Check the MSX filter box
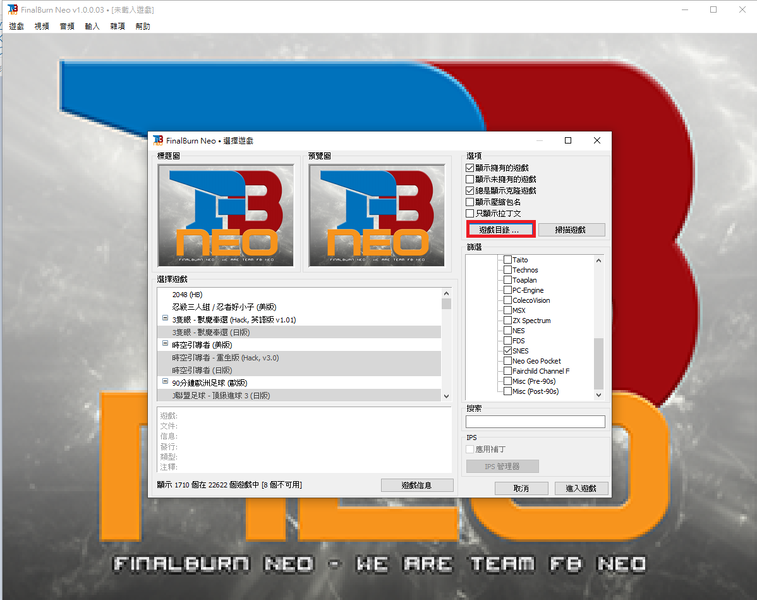The width and height of the screenshot is (757, 600). tap(507, 310)
